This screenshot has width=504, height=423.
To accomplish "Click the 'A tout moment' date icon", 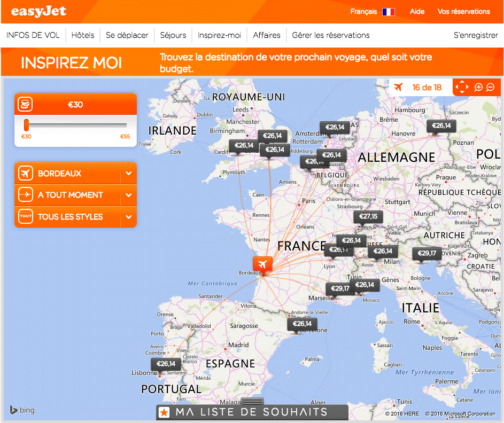I will coord(26,194).
